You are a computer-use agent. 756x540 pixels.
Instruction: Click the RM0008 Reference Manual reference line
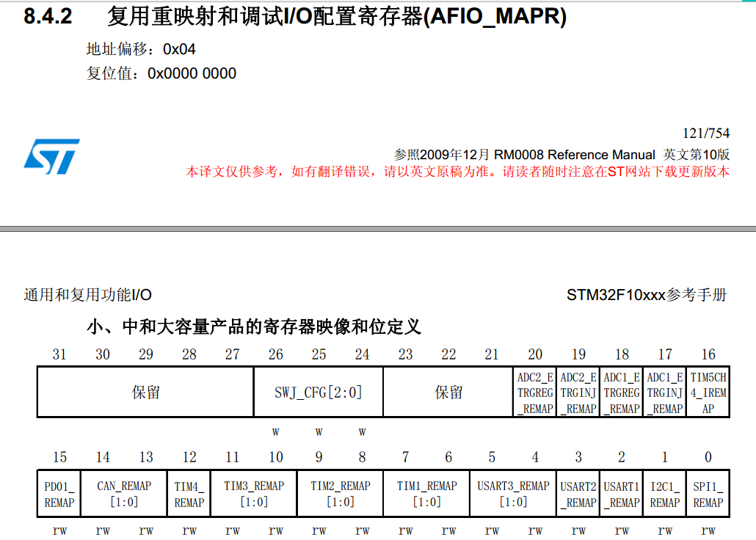(561, 155)
